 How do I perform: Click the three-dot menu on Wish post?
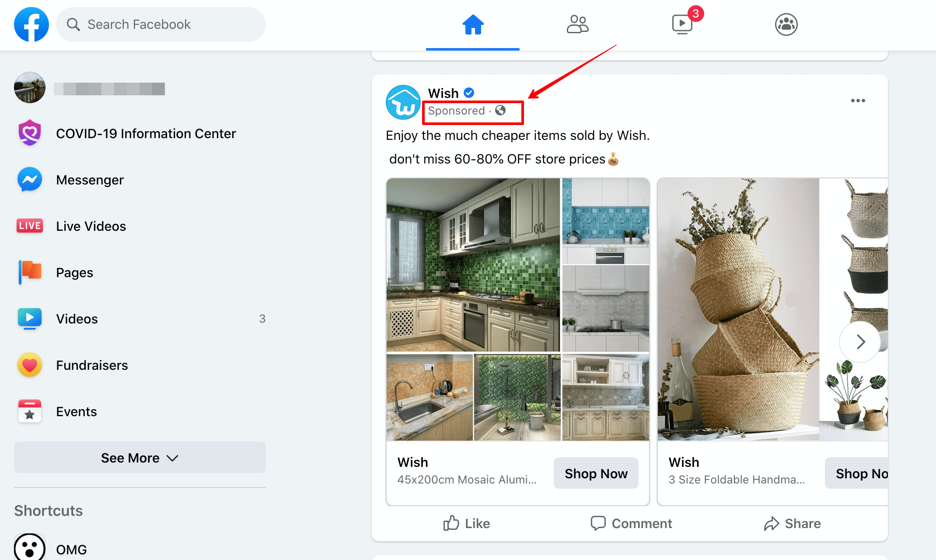pos(857,101)
